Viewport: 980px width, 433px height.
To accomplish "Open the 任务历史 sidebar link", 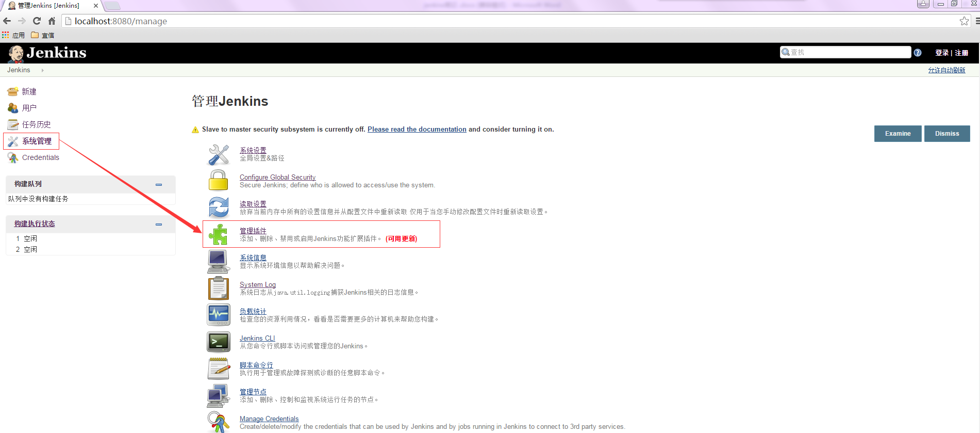I will [36, 125].
